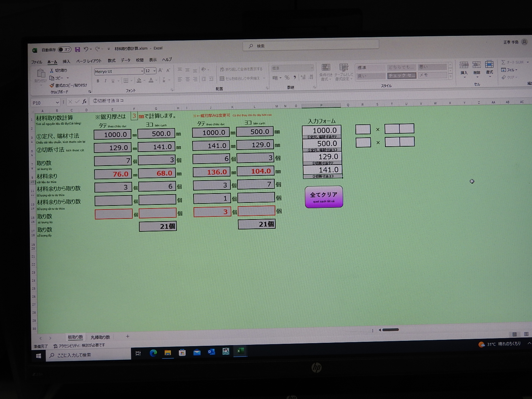Switch to the 挿入 (Insert) ribbon tab
The height and width of the screenshot is (399, 532).
(66, 62)
